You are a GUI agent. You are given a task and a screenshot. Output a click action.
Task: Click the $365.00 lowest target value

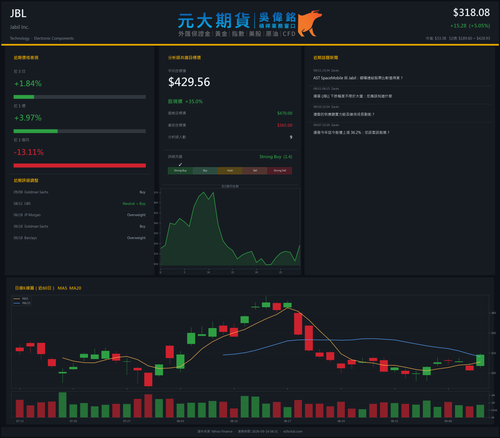click(285, 125)
